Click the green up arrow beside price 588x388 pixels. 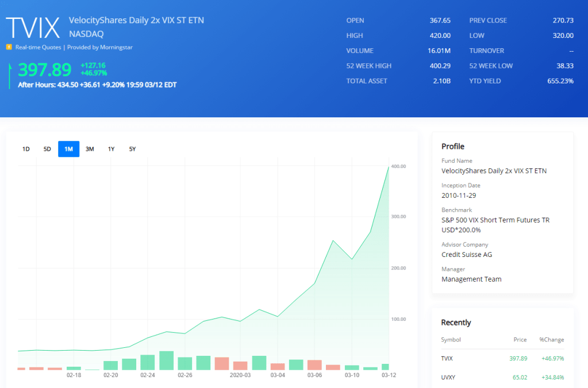click(10, 75)
